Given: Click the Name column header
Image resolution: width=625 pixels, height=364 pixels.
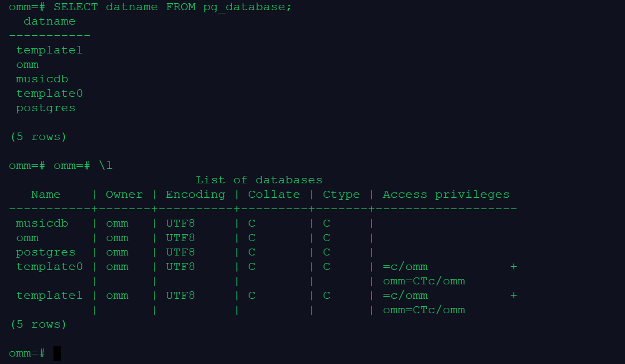Looking at the screenshot, I should pos(45,195).
